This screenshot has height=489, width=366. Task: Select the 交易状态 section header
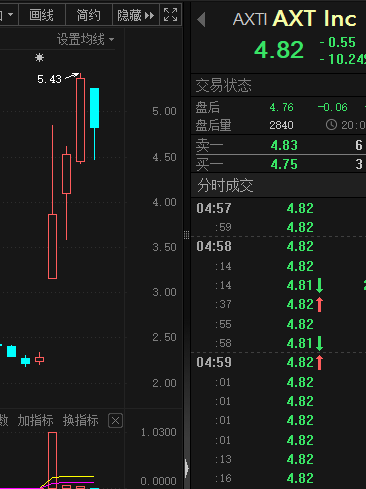click(223, 85)
